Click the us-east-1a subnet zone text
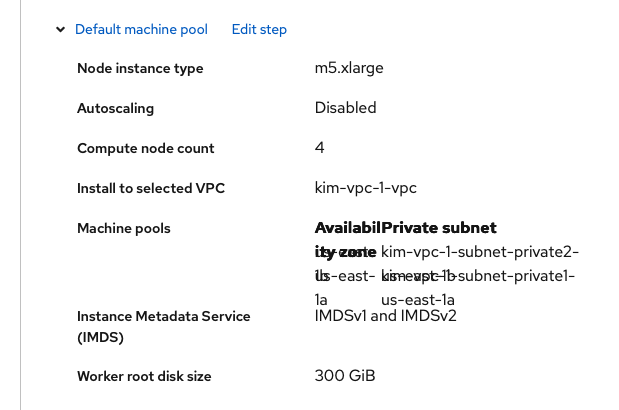 pyautogui.click(x=418, y=299)
